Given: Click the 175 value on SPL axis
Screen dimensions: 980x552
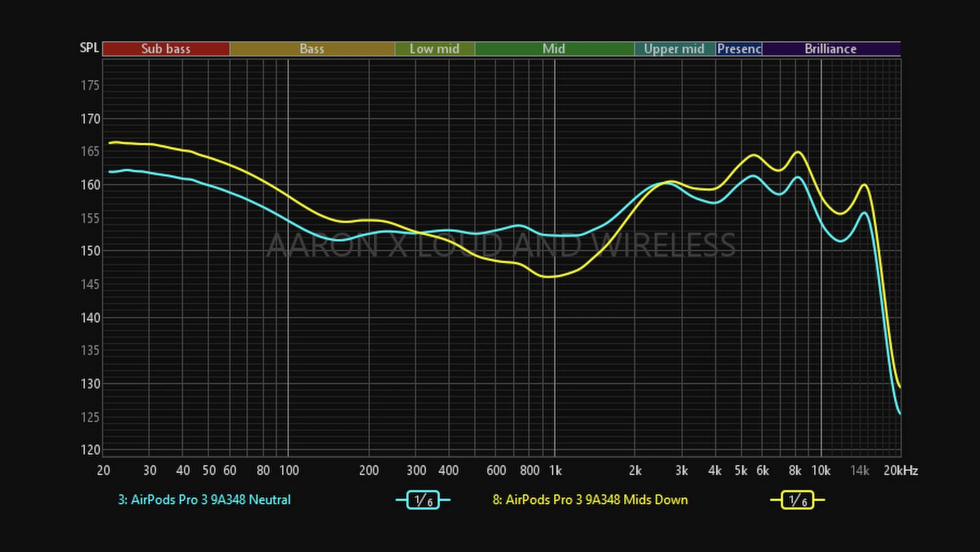Looking at the screenshot, I should [x=90, y=86].
